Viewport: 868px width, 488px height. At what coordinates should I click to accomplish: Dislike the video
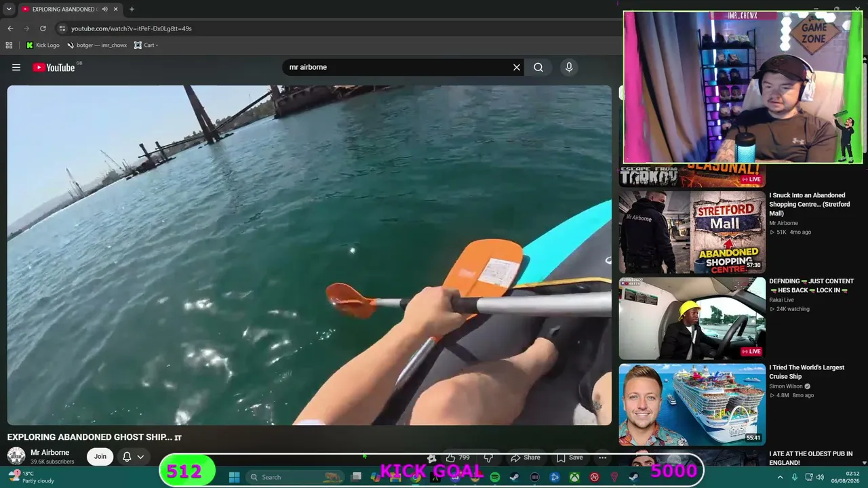click(x=488, y=457)
